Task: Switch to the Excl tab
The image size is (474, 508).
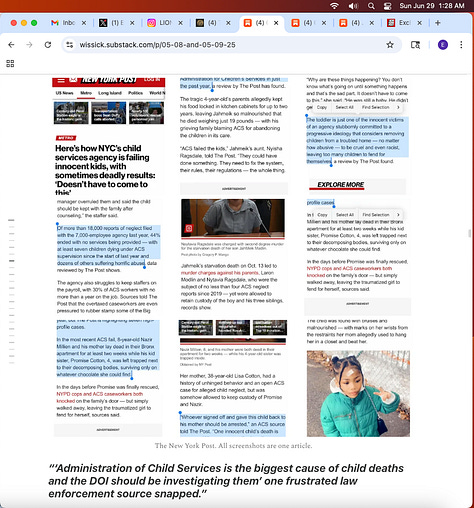Action: pyautogui.click(x=399, y=23)
